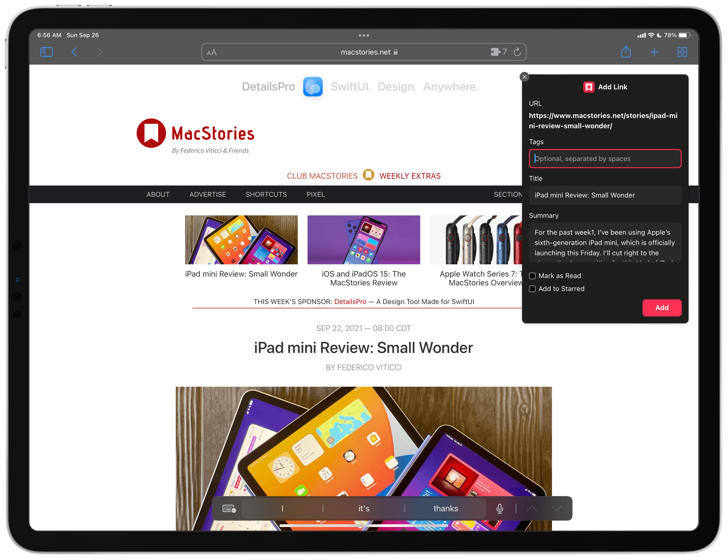Click the red Add button to save link
Viewport: 728px width, 560px height.
pos(661,308)
